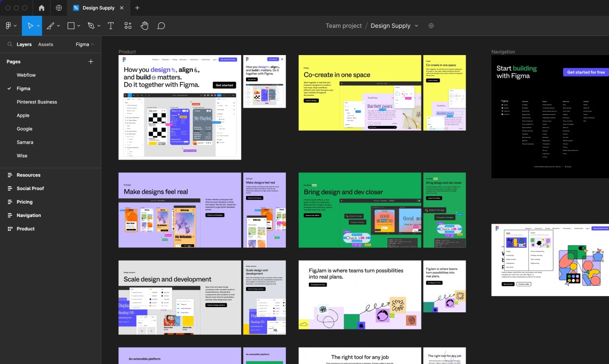Screen dimensions: 609x364
Task: Open a new tab with plus button
Action: pyautogui.click(x=138, y=8)
